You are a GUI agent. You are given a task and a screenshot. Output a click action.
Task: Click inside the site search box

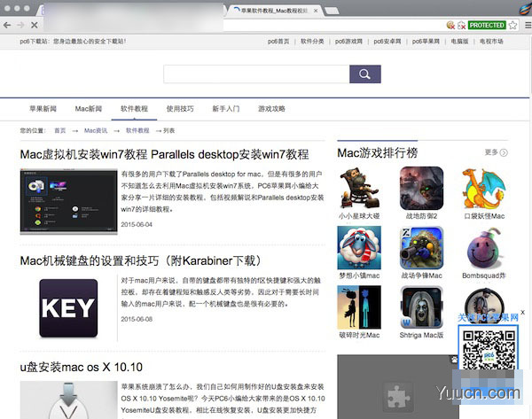(256, 74)
